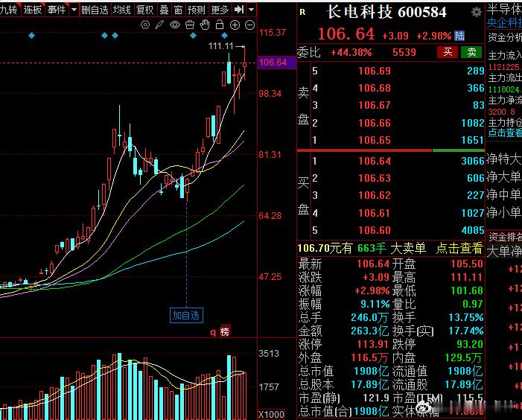Image resolution: width=522 pixels, height=420 pixels.
Task: Toggle the eye visibility icon
Action: pyautogui.click(x=175, y=25)
